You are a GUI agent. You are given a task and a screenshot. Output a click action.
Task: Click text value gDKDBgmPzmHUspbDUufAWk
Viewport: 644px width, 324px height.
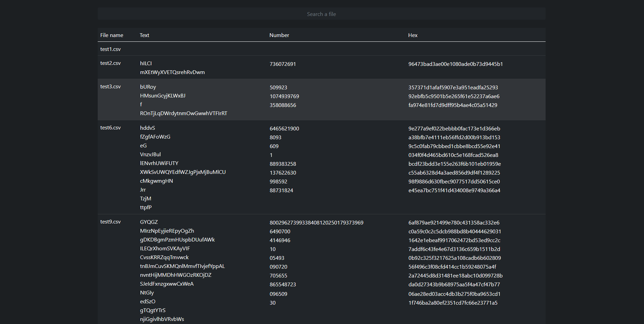click(x=177, y=240)
